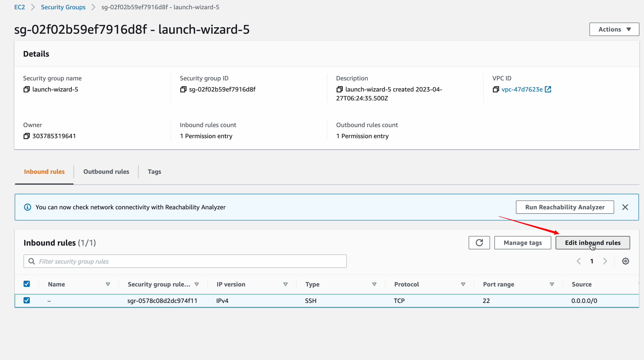Toggle the header checkbox to select all rules

pos(27,284)
